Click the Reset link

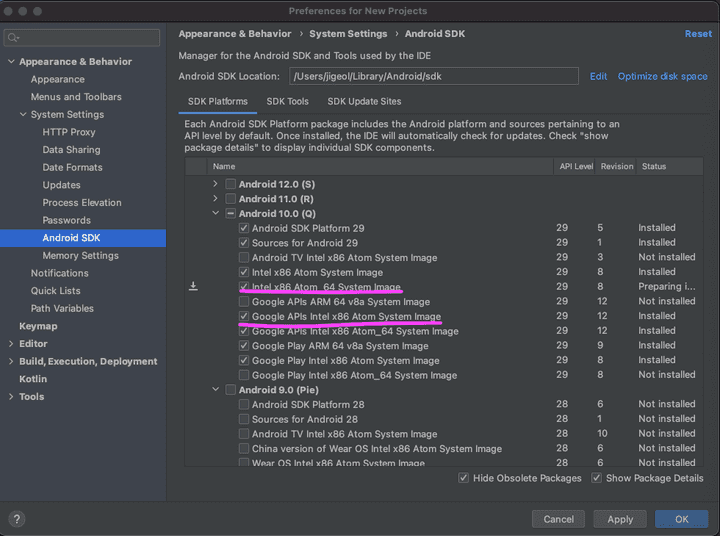pos(698,34)
